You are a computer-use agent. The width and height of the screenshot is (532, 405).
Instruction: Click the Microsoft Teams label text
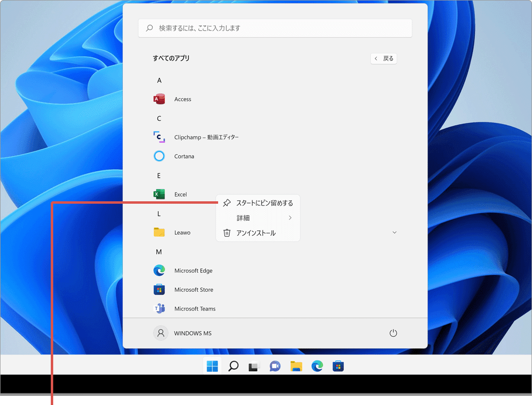click(x=195, y=309)
